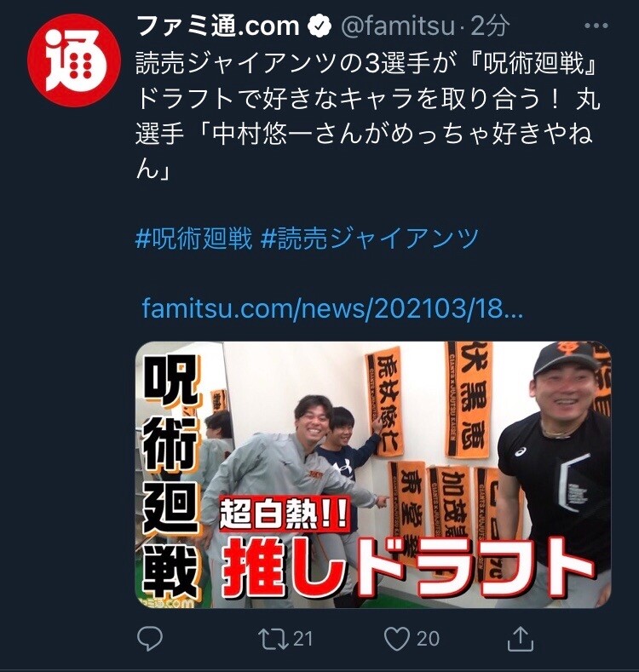Click the ファミ通.com display name
This screenshot has height=672, width=639.
pyautogui.click(x=218, y=26)
